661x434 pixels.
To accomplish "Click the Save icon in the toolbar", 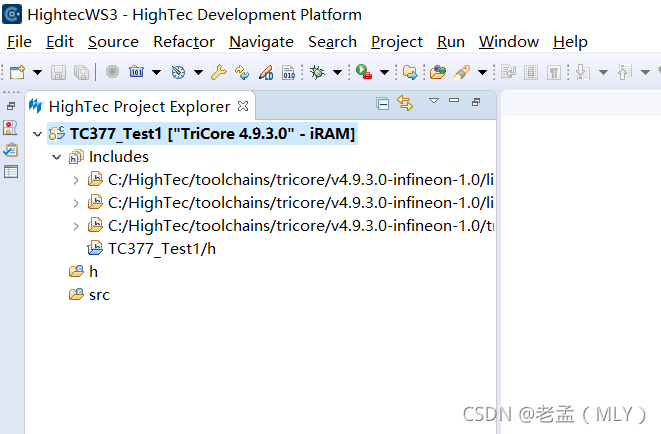I will pos(59,72).
